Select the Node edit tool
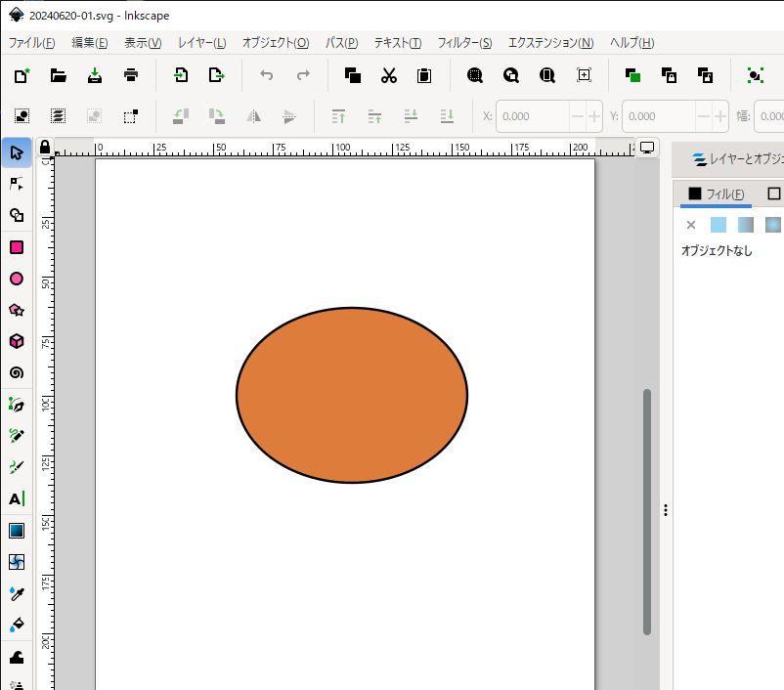Screen dimensions: 784x690 coord(17,184)
